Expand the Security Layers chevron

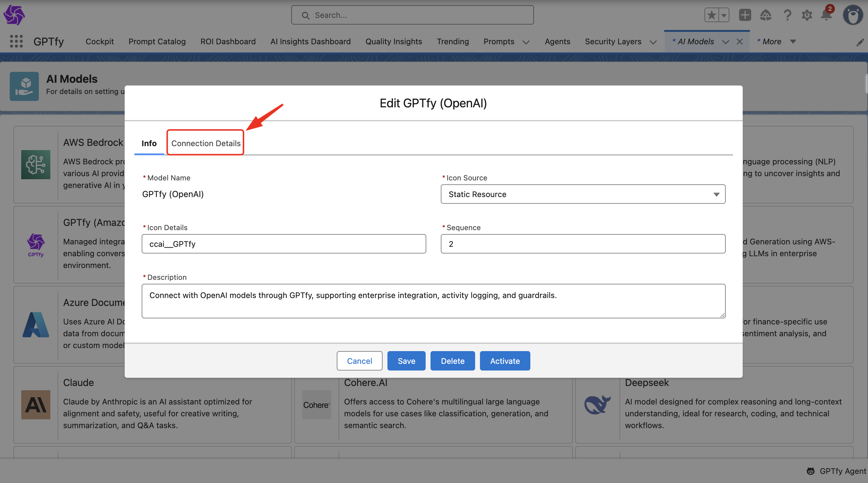tap(653, 42)
